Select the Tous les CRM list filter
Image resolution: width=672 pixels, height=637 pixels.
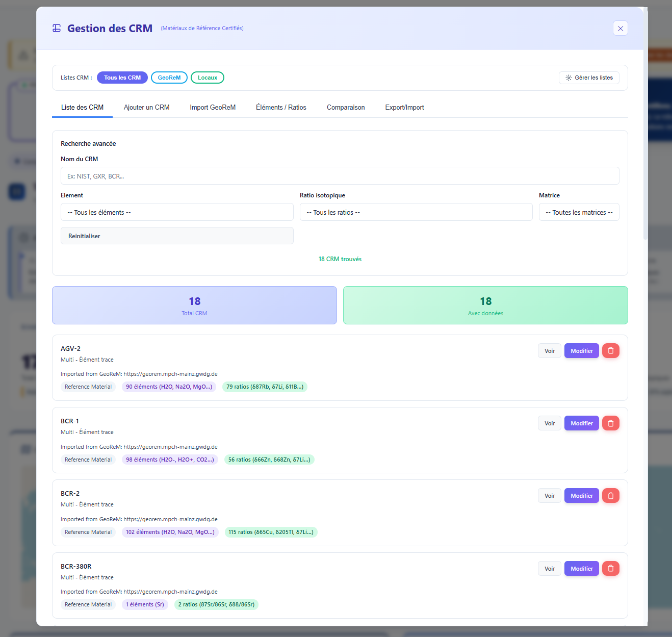pyautogui.click(x=122, y=78)
